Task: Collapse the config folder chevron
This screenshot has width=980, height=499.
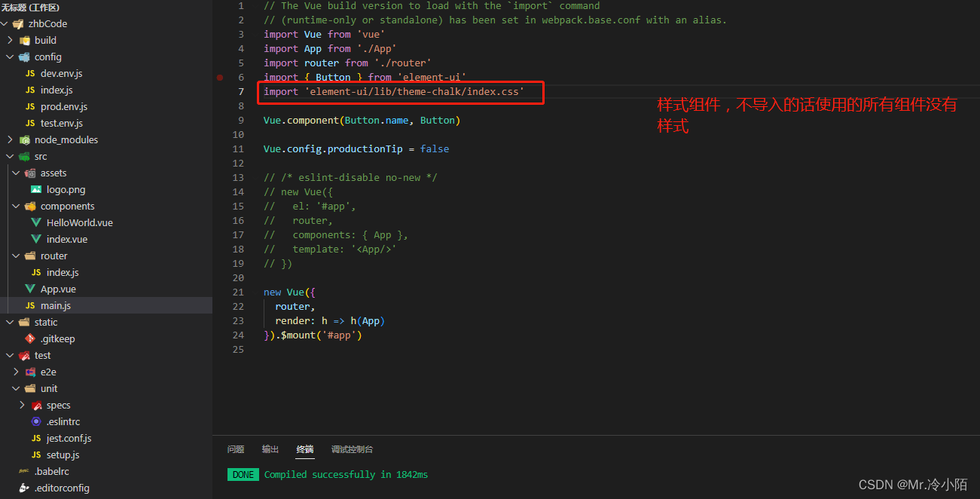Action: [x=11, y=57]
